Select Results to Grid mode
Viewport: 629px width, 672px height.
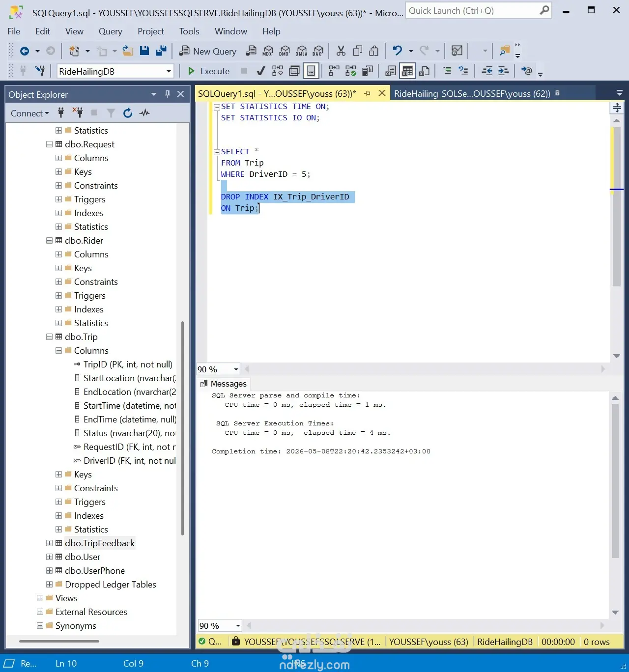coord(407,71)
